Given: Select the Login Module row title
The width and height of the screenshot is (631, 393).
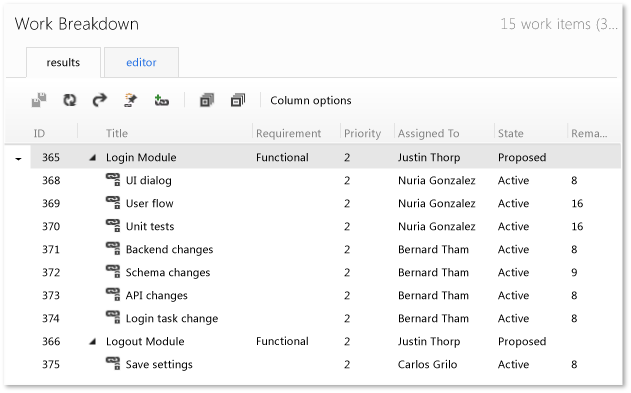Looking at the screenshot, I should [x=141, y=157].
